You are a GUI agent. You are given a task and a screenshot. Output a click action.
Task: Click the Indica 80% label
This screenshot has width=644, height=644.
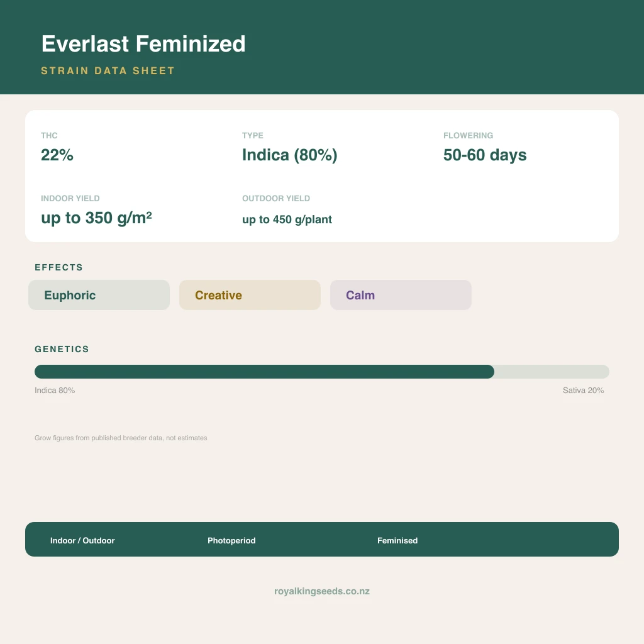point(55,390)
